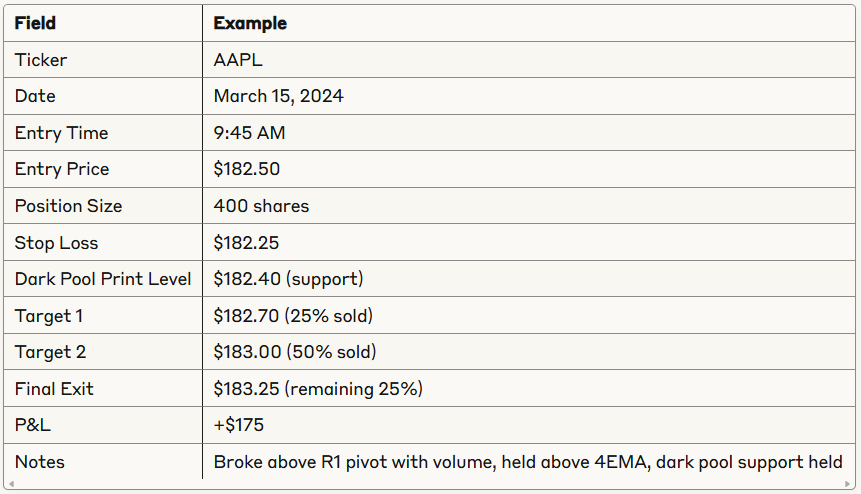Viewport: 861px width, 494px height.
Task: Select the Notes text about R1 pivot
Action: click(528, 462)
